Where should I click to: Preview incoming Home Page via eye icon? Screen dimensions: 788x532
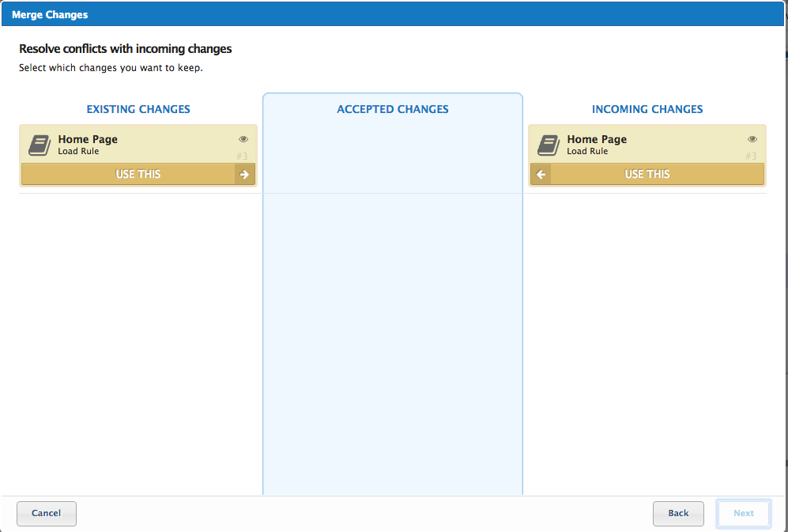tap(752, 139)
